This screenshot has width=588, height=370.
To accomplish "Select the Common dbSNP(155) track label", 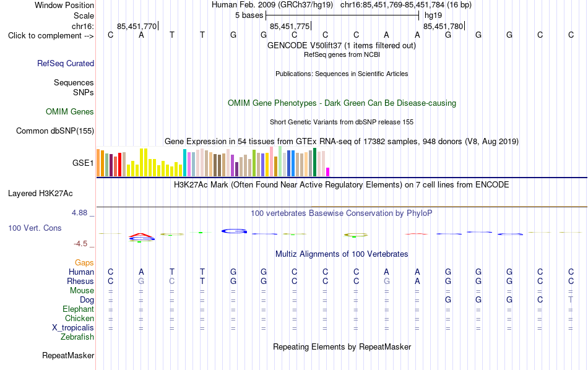I will click(x=55, y=131).
